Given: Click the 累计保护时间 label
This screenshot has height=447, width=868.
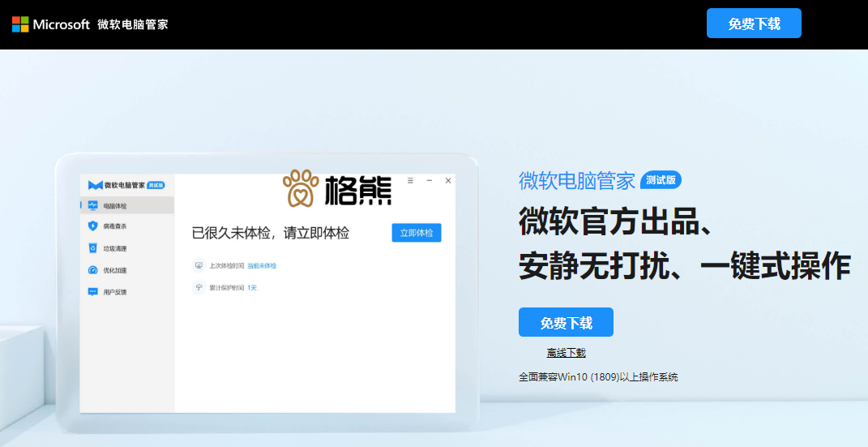Looking at the screenshot, I should click(x=226, y=288).
